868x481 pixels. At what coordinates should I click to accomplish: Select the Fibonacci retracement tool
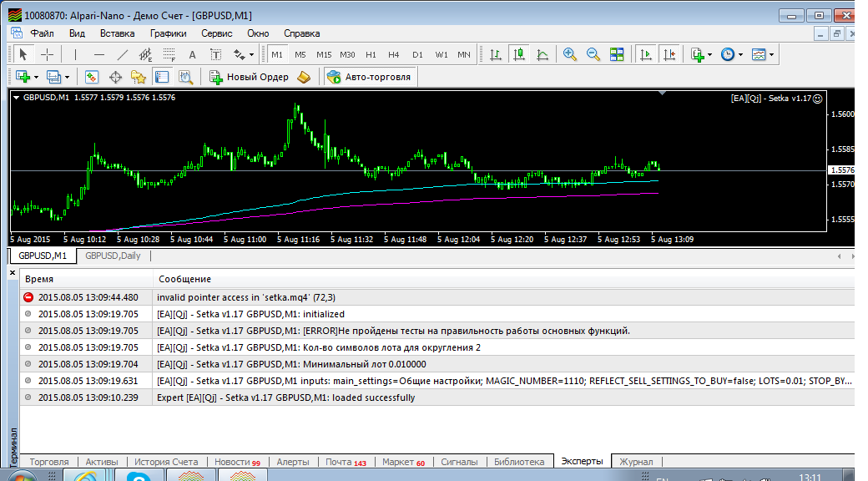click(169, 54)
